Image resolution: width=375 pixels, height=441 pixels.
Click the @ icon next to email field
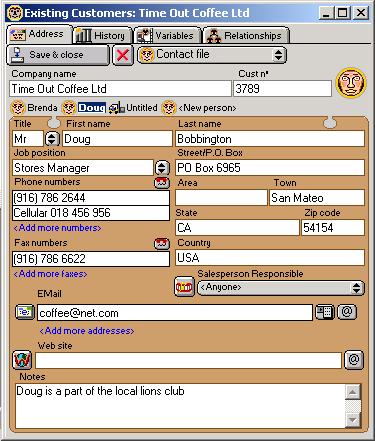(347, 312)
